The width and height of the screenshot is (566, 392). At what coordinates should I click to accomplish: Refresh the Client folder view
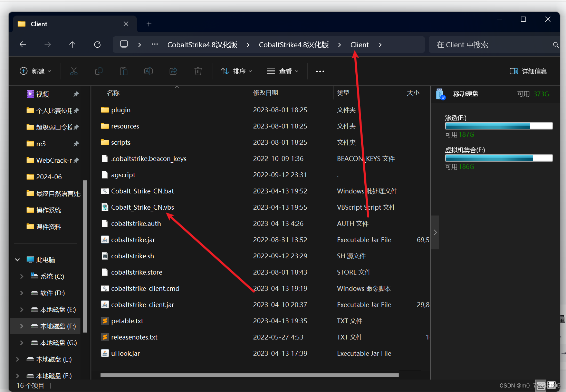(x=97, y=45)
